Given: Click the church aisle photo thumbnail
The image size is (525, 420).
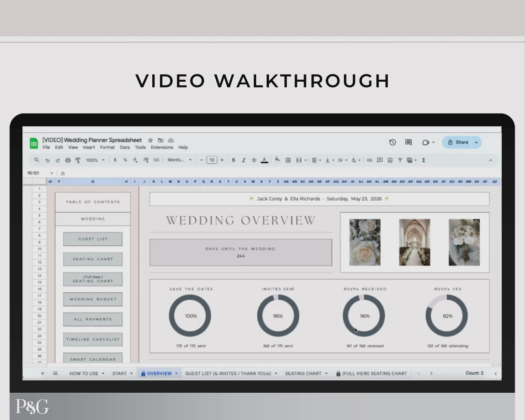Looking at the screenshot, I should pyautogui.click(x=414, y=242).
